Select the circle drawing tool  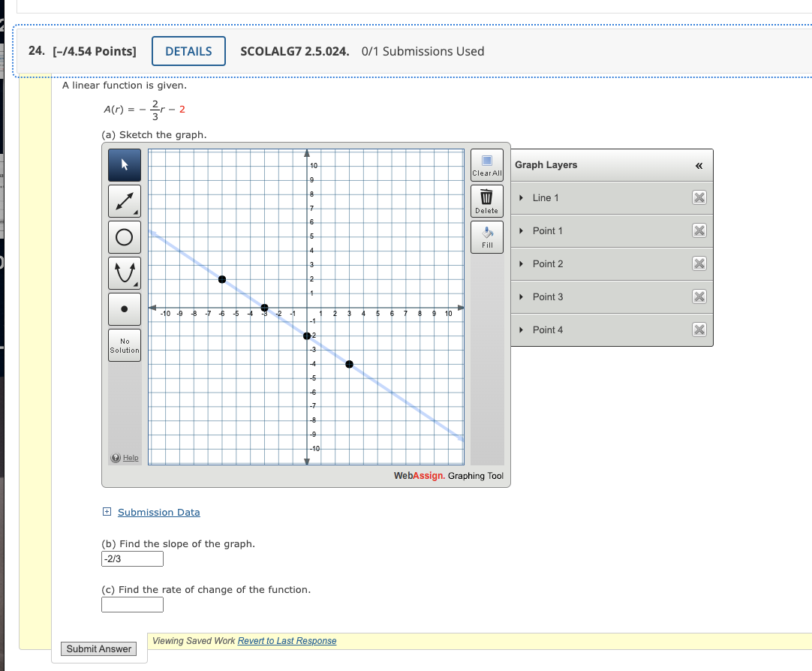point(124,236)
